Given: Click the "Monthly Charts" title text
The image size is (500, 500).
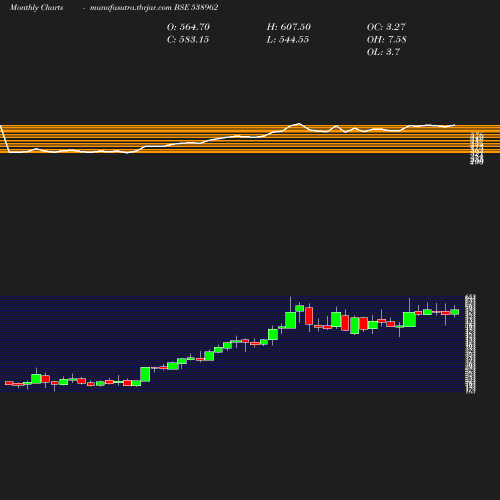Looking at the screenshot, I should [36, 8].
